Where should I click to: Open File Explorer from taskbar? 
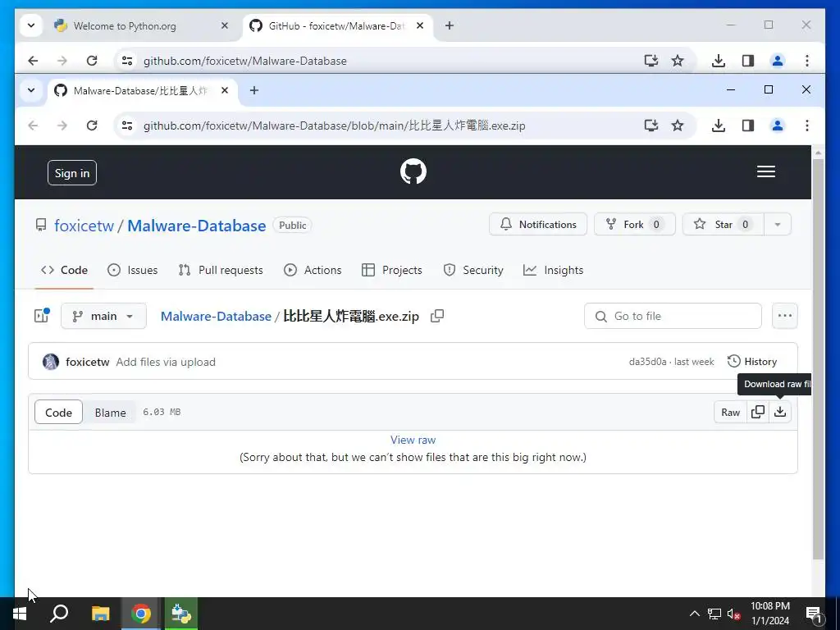coord(100,614)
